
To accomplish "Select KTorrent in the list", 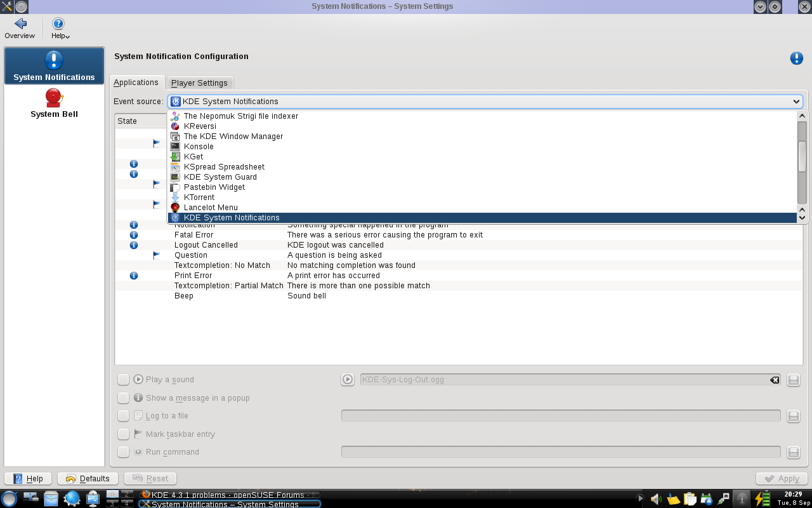I will click(x=482, y=197).
